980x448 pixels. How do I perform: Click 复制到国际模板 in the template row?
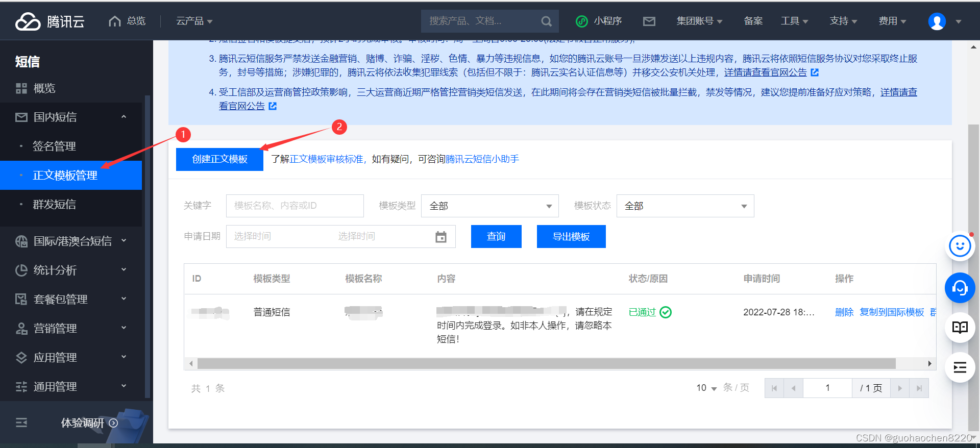[x=892, y=312]
